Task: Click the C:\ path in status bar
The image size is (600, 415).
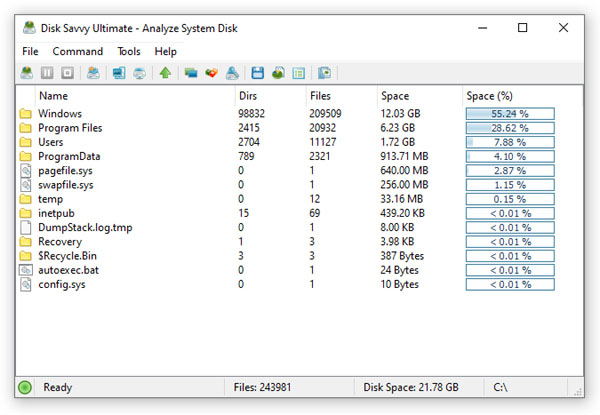Action: click(x=501, y=387)
